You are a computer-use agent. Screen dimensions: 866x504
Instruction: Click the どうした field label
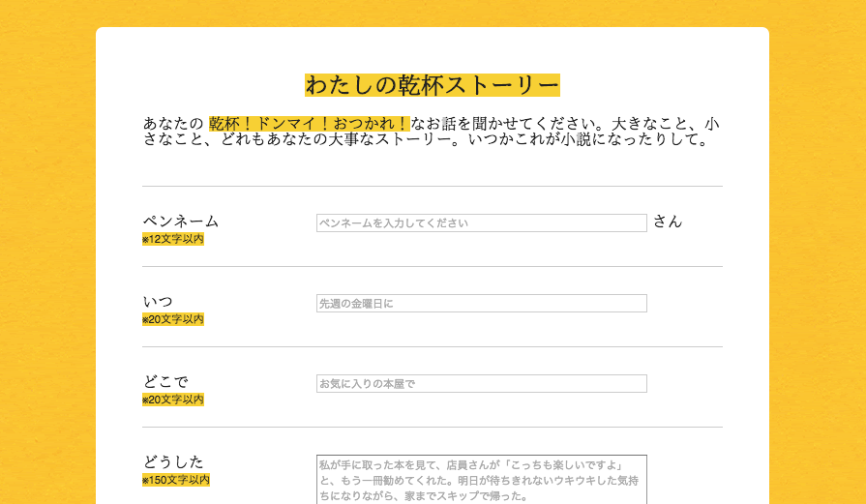click(173, 461)
